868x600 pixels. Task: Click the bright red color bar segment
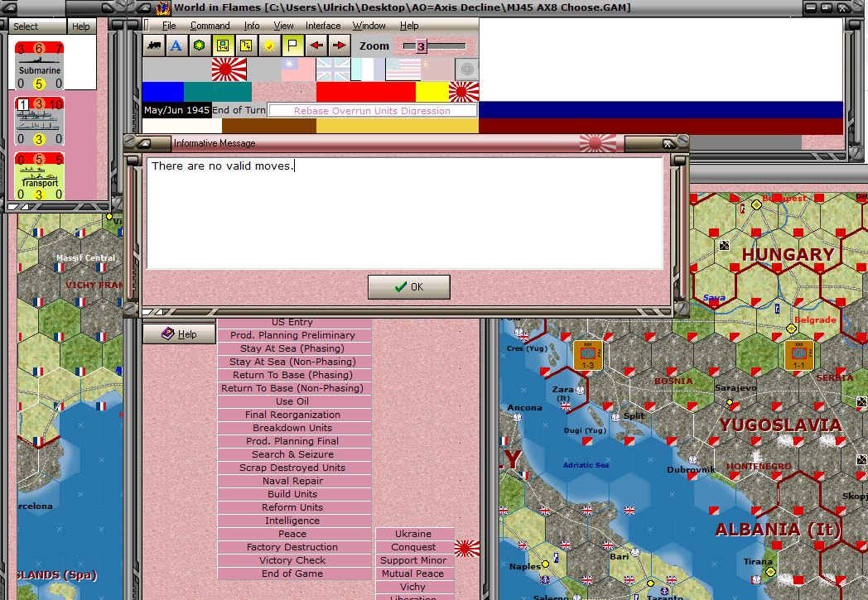pyautogui.click(x=366, y=92)
